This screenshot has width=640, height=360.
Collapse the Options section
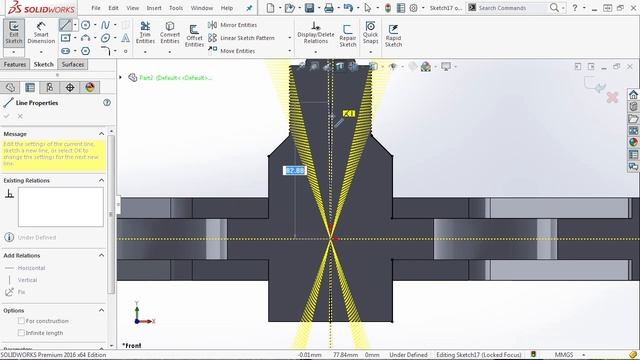pos(101,310)
